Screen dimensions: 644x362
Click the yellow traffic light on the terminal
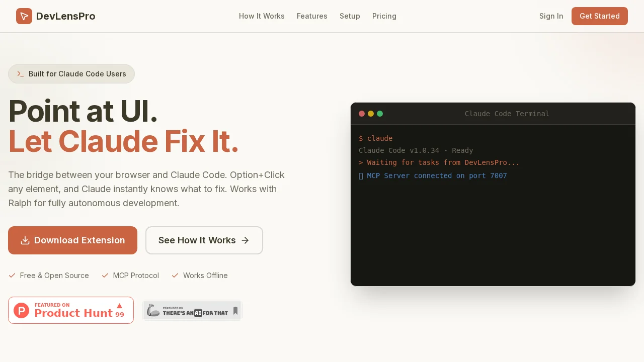(x=371, y=114)
